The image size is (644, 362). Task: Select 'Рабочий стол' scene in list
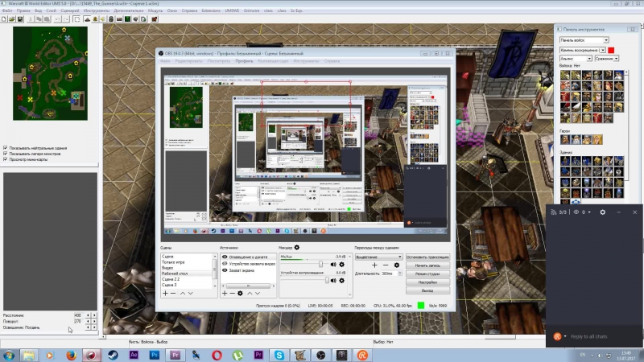[x=175, y=274]
